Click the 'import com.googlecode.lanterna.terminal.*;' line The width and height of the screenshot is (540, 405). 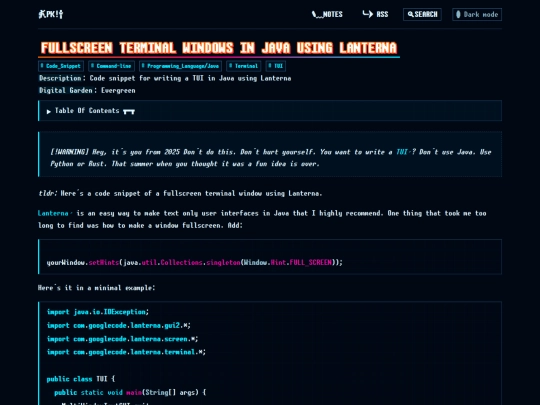(126, 352)
